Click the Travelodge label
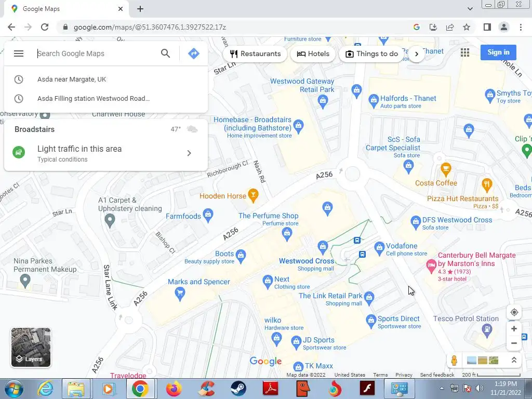Screen dimensions: 532x399 coord(128,376)
